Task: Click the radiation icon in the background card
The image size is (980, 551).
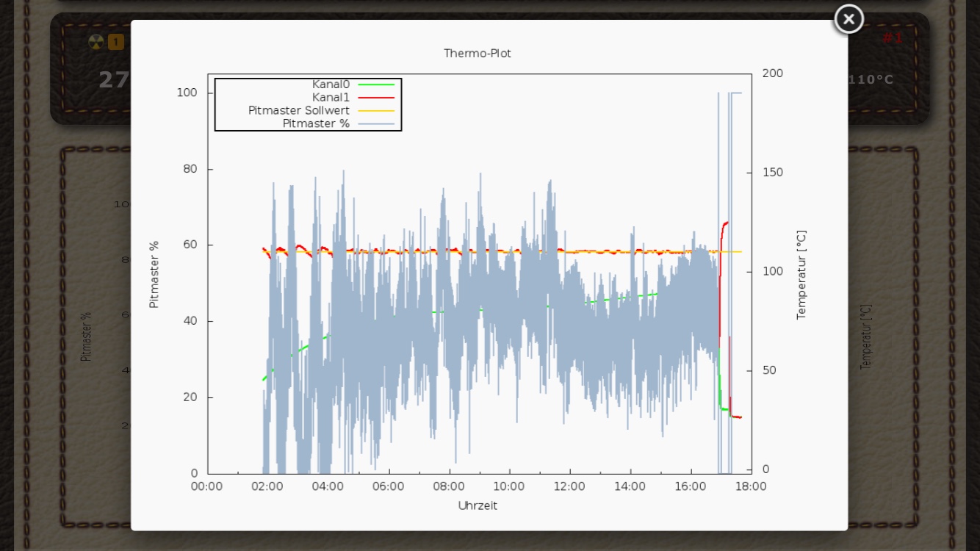Action: click(x=96, y=42)
